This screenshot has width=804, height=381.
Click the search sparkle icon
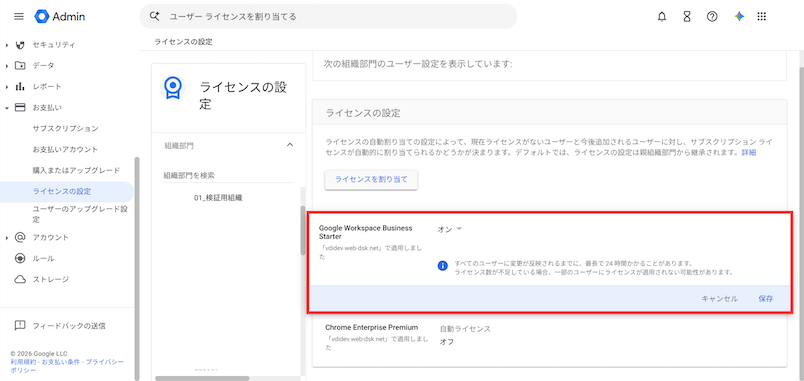(x=155, y=16)
